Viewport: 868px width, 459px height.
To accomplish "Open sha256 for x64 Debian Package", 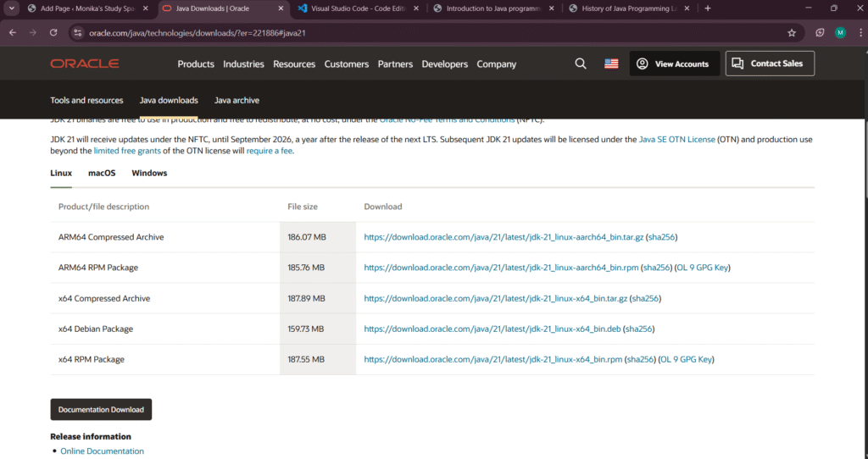I will (639, 329).
